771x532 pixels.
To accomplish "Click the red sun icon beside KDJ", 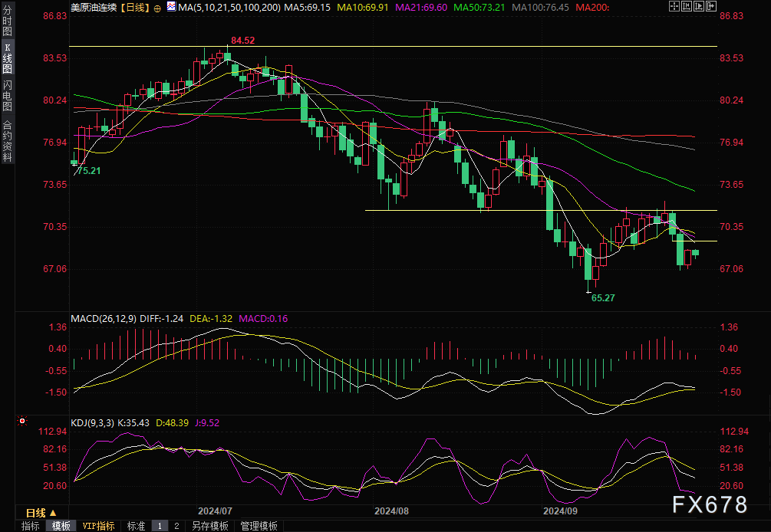I will tap(21, 421).
